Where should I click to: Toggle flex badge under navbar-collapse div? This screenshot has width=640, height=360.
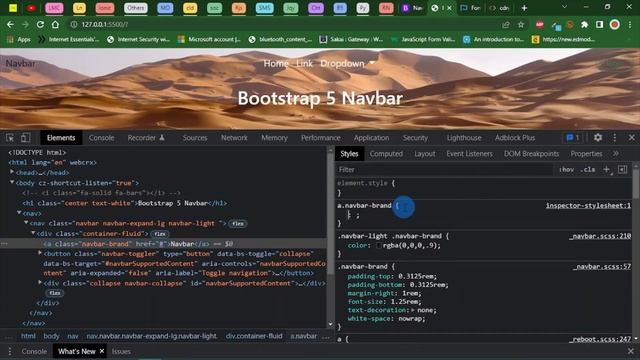(x=54, y=293)
